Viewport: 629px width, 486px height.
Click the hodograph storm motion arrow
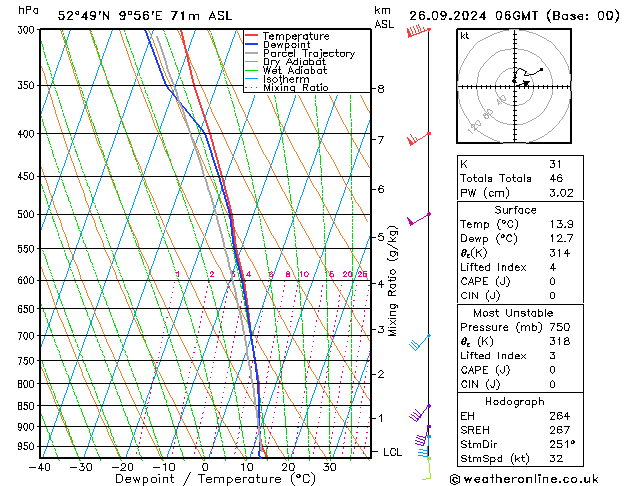click(x=525, y=83)
